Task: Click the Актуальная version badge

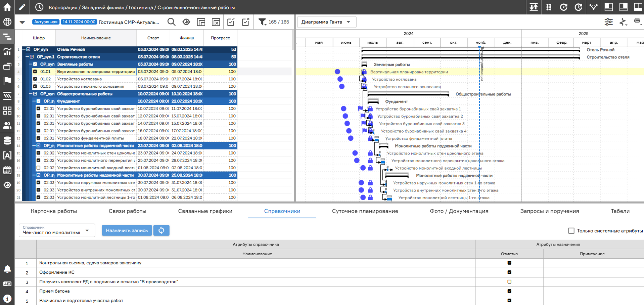Action: coord(46,22)
